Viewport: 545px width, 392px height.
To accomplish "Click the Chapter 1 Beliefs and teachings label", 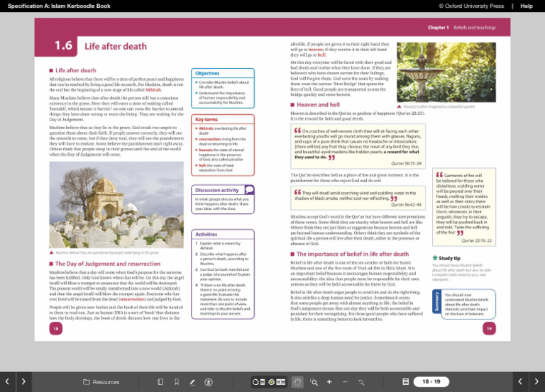I will [x=461, y=28].
